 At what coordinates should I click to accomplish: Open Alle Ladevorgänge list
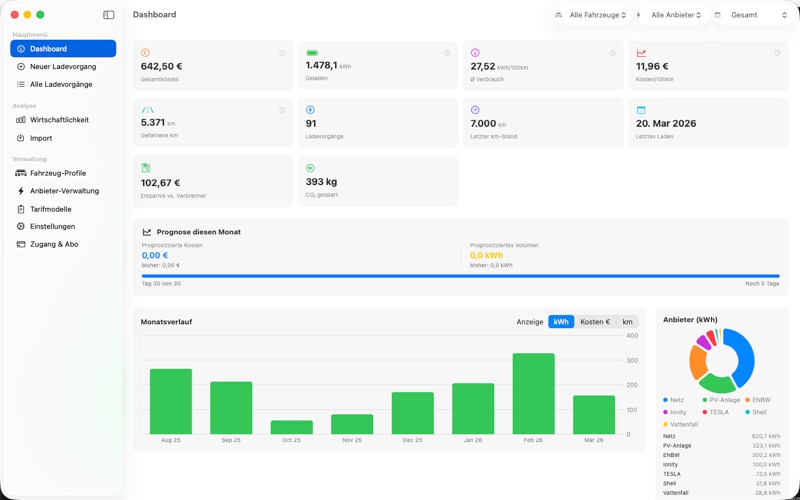(x=63, y=84)
